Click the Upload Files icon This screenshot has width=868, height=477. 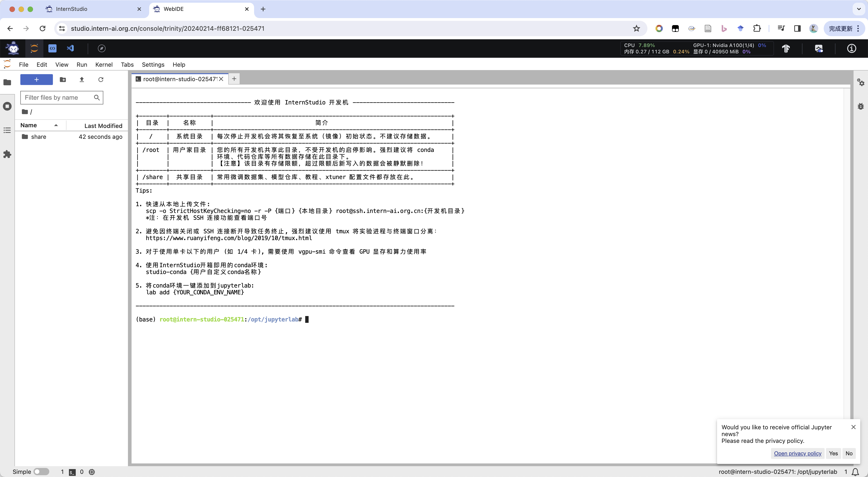click(82, 80)
